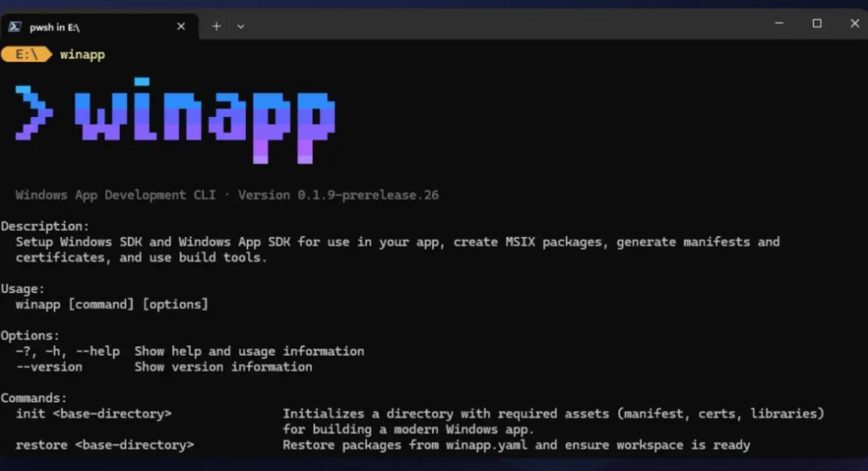The height and width of the screenshot is (471, 868).
Task: Click the '--version' option
Action: [x=49, y=367]
